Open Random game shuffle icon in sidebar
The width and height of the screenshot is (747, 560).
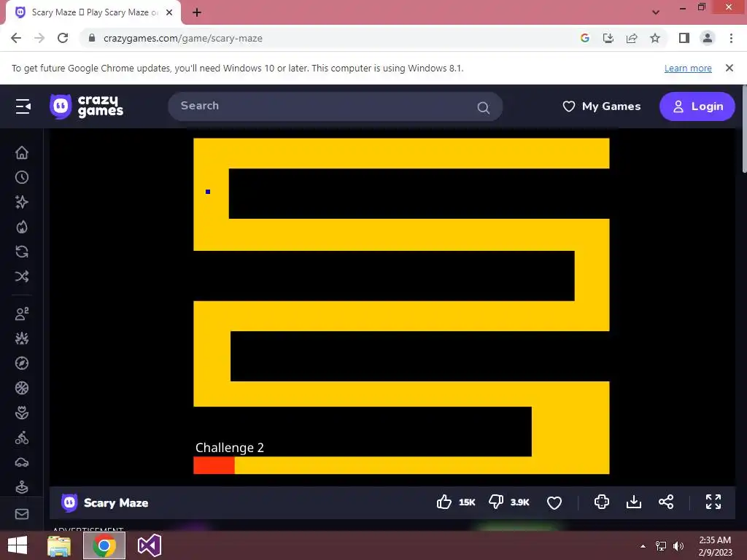[22, 276]
